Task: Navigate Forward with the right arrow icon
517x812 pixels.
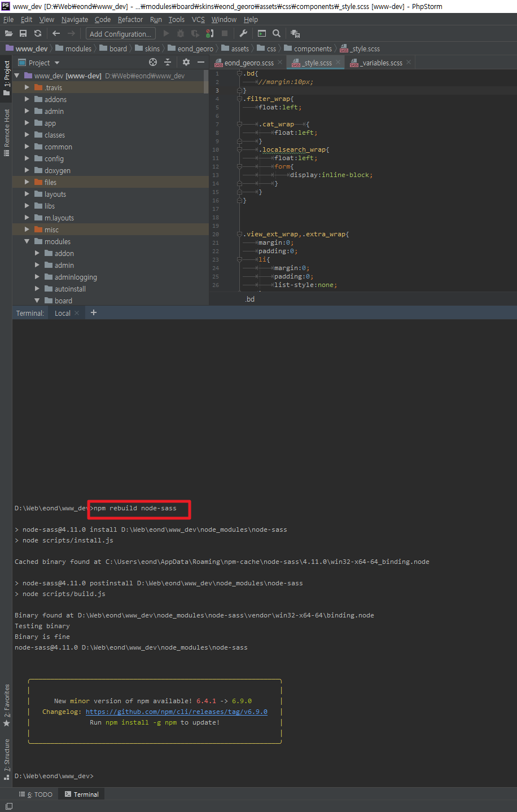Action: (71, 34)
